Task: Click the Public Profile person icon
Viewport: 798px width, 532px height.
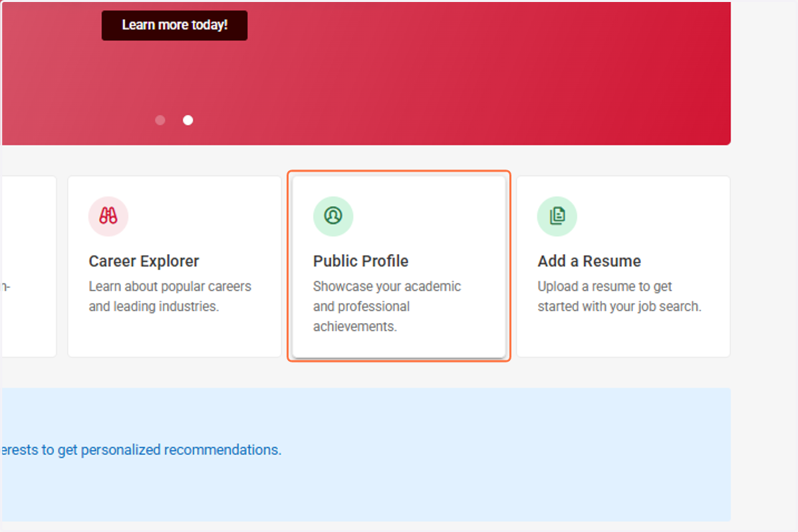Action: [333, 216]
